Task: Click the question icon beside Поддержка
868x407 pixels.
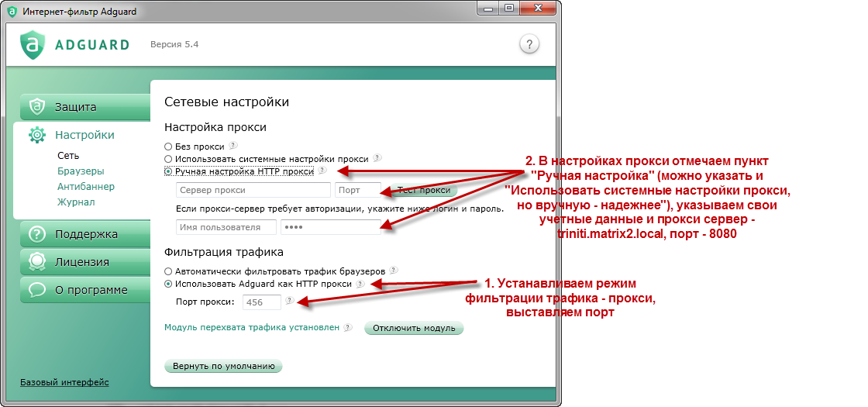Action: click(x=37, y=233)
